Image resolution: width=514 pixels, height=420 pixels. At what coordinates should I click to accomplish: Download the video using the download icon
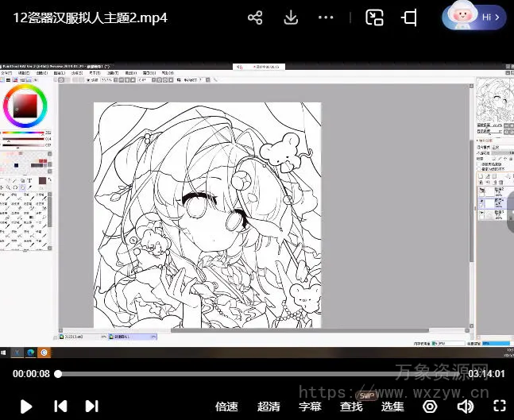click(x=291, y=17)
